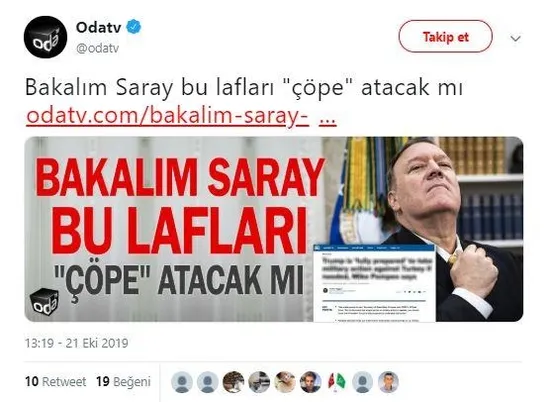This screenshot has width=550, height=402.
Task: Click the 13:19 - 21 Eki 2019 timestamp
Action: [76, 343]
